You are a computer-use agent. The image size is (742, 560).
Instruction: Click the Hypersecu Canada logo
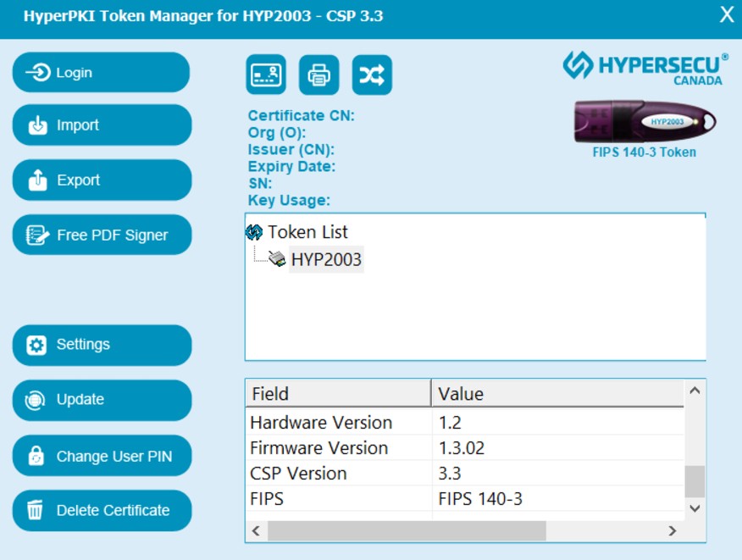pyautogui.click(x=645, y=69)
